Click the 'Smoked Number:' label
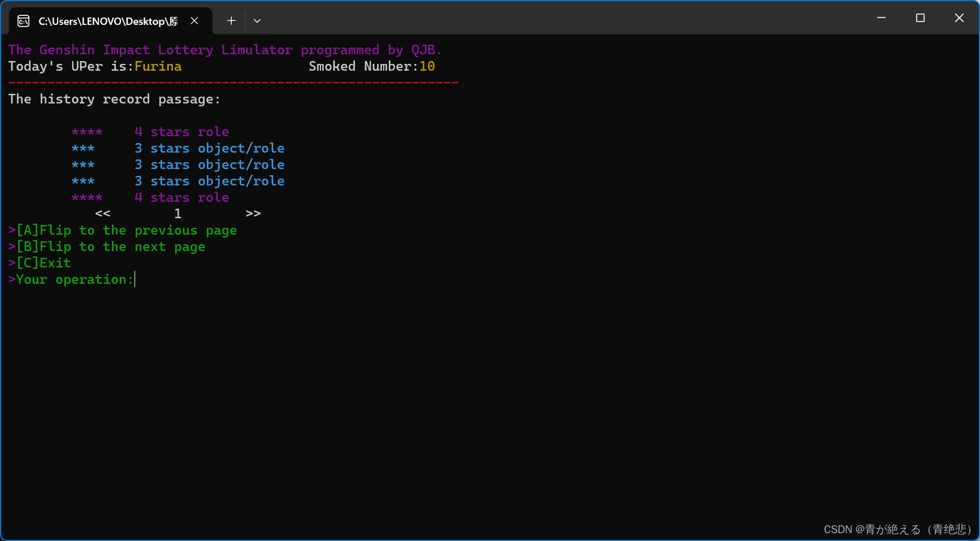The height and width of the screenshot is (541, 980). [363, 66]
